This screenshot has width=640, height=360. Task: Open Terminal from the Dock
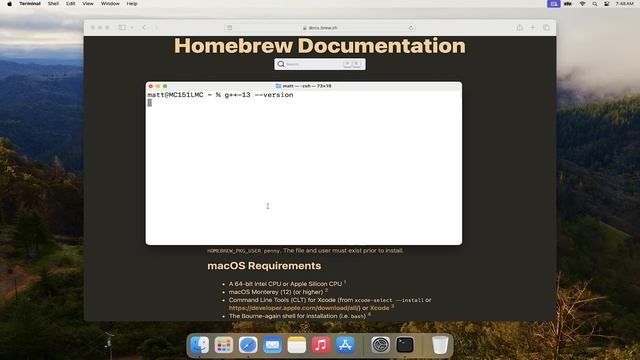click(x=404, y=345)
